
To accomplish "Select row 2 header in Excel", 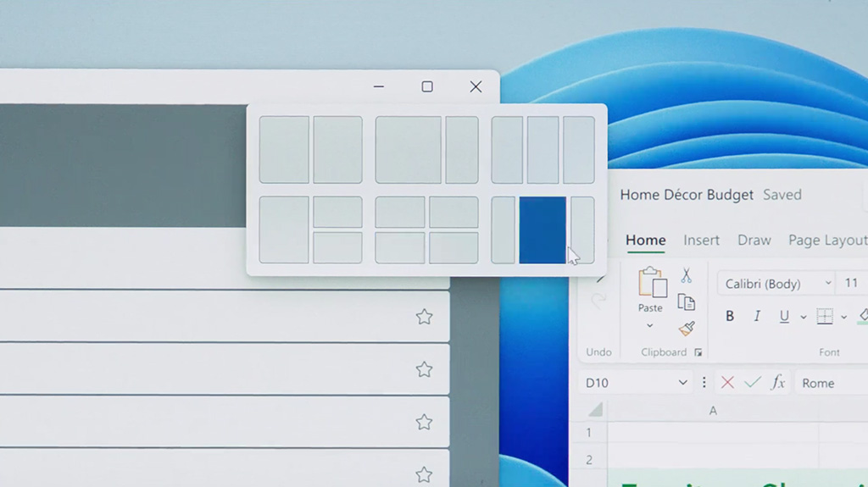I will [589, 460].
